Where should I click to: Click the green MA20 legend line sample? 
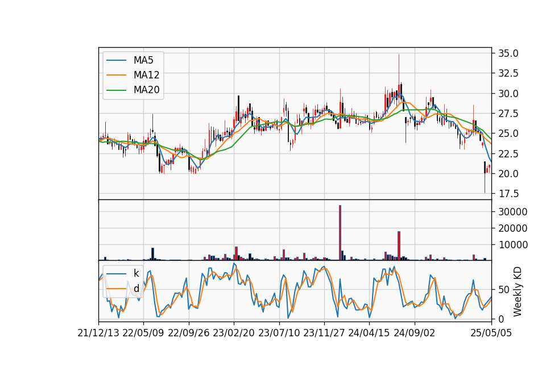pos(116,90)
